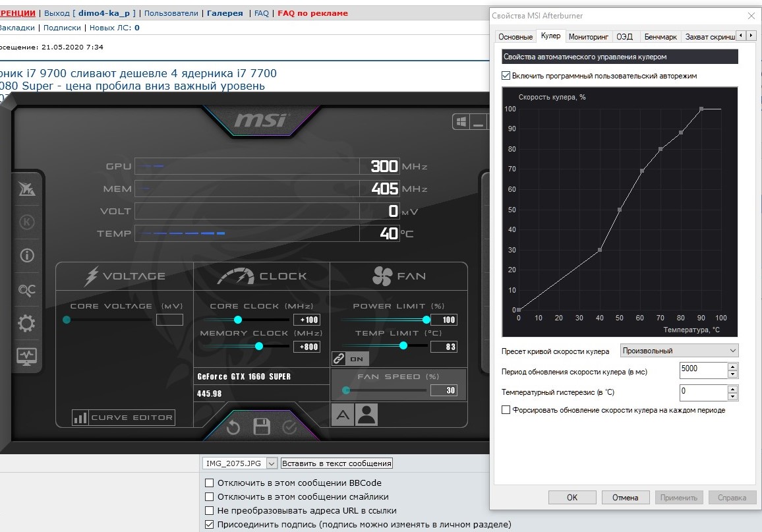Uncheck attach signature option

click(x=210, y=524)
